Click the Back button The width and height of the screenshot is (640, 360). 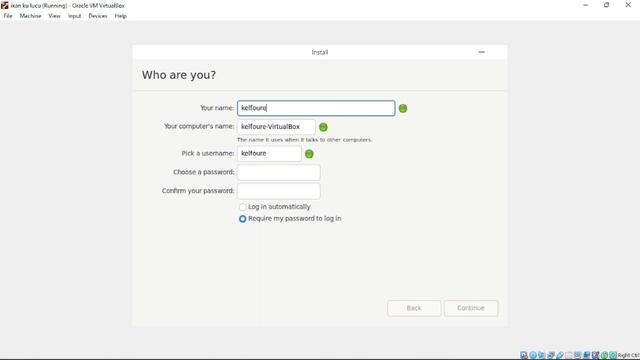414,308
